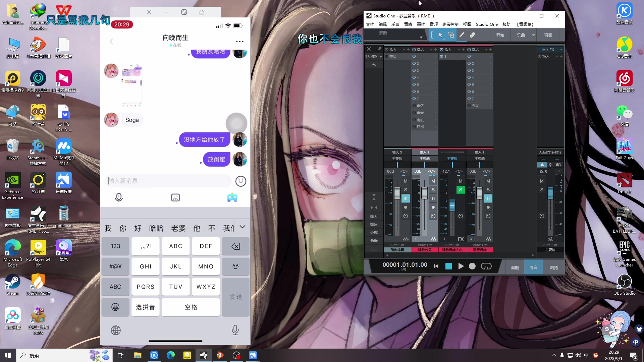Select the range tool in Studio One
This screenshot has width=644, height=362.
tap(451, 35)
